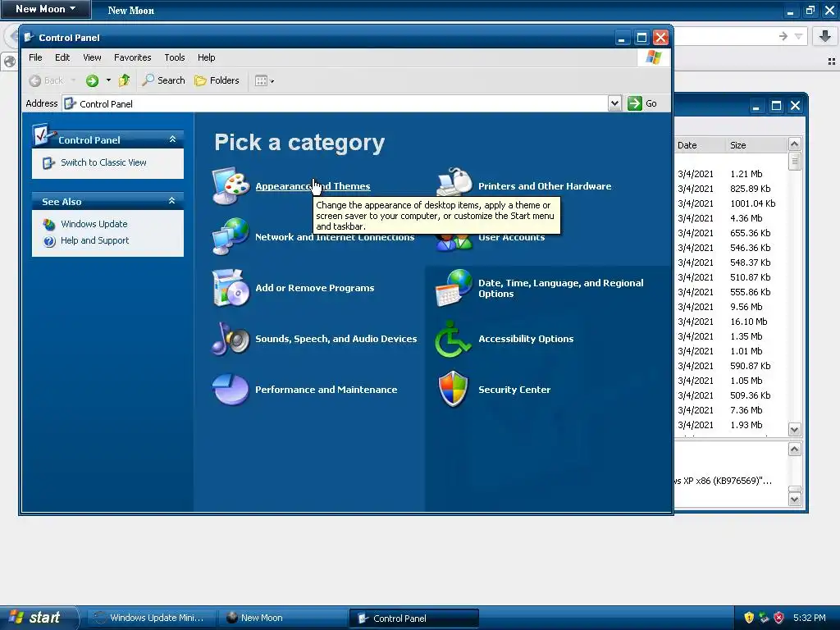Collapse the See Also section
This screenshot has width=840, height=630.
172,201
